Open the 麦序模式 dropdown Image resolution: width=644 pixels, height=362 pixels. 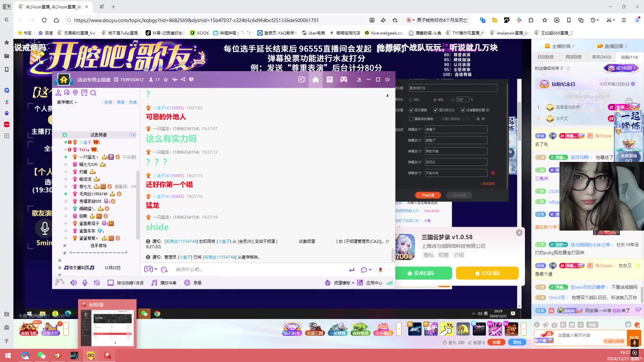coord(67,102)
